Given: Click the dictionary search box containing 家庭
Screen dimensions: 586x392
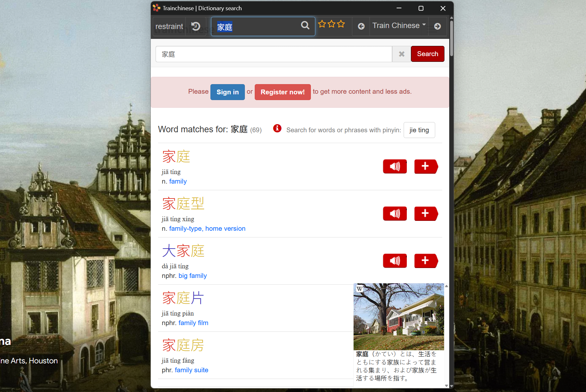Looking at the screenshot, I should pos(274,54).
